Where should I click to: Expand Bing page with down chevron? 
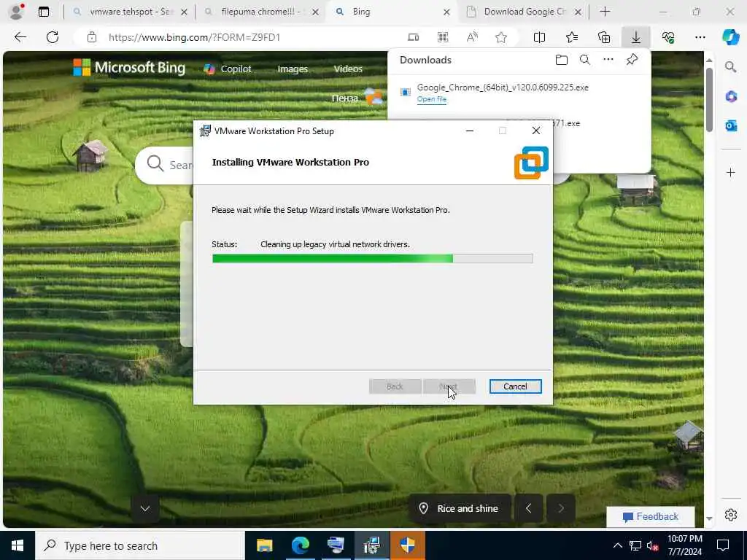pyautogui.click(x=145, y=508)
